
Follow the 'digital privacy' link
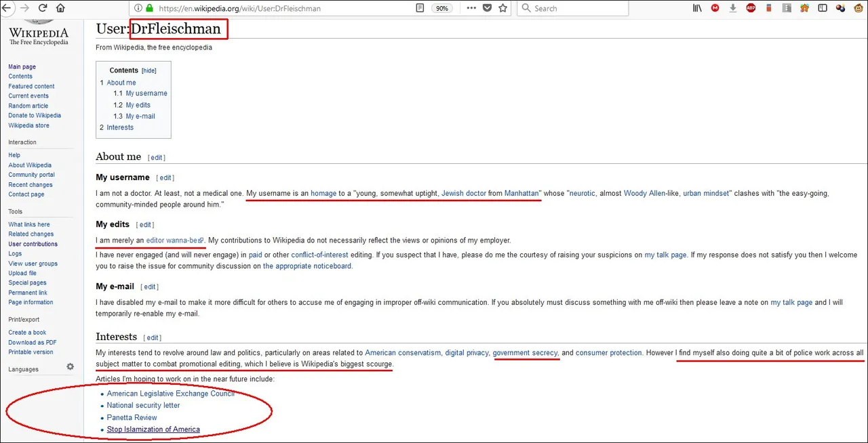pyautogui.click(x=467, y=353)
